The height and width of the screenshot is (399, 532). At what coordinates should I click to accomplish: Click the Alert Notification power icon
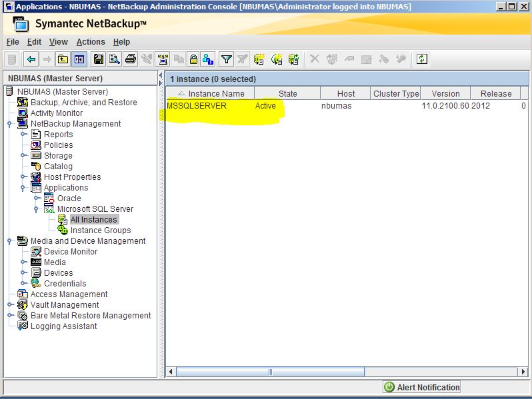[389, 387]
